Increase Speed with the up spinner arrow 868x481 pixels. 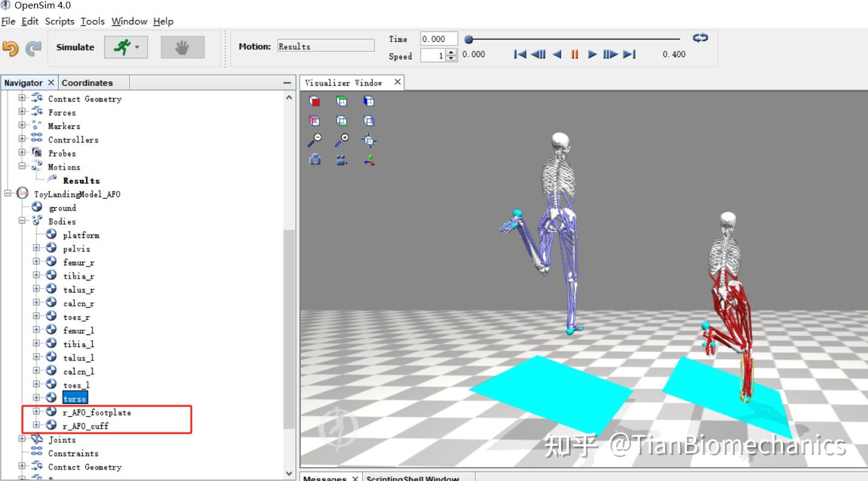[452, 52]
